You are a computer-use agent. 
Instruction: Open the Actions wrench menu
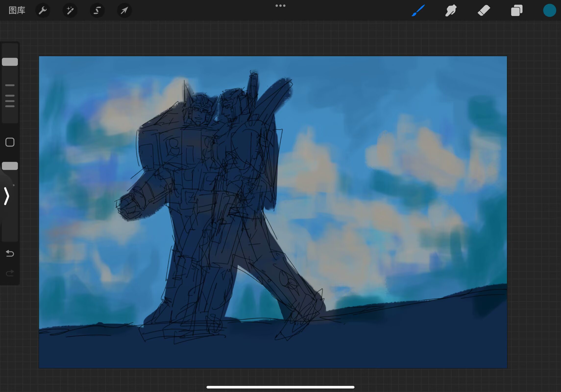pos(43,10)
